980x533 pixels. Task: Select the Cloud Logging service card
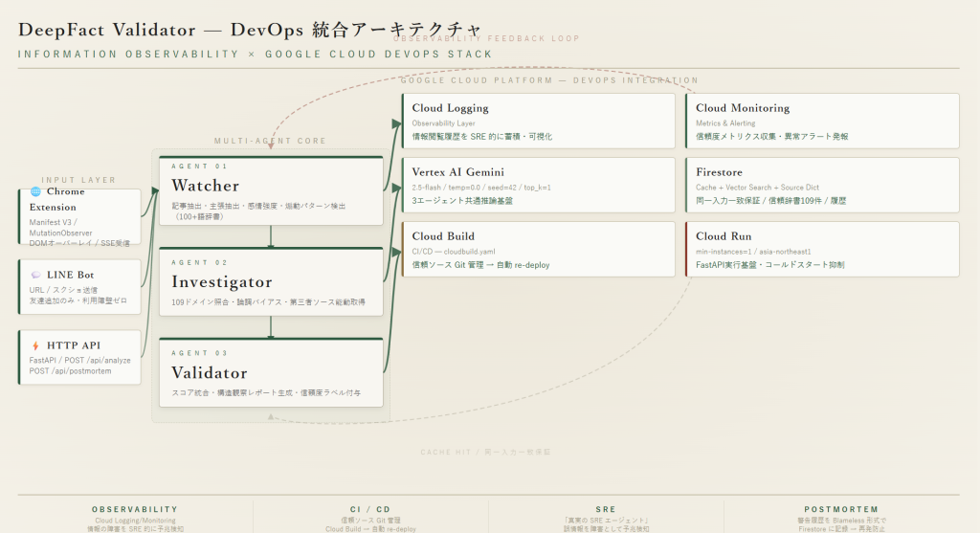coord(538,121)
